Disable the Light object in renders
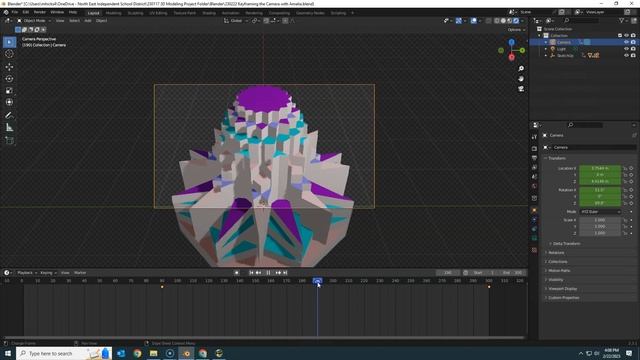Screen dimensions: 640x360 pos(633,49)
